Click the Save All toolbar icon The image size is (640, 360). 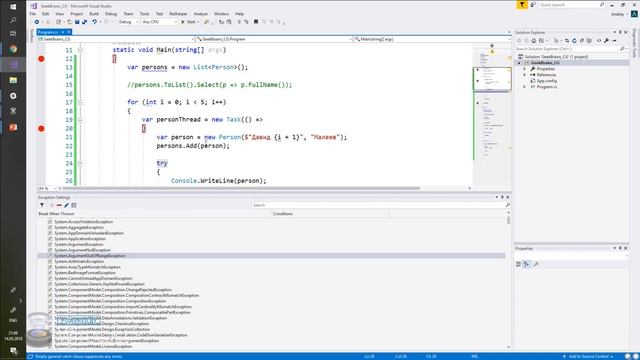tap(84, 22)
